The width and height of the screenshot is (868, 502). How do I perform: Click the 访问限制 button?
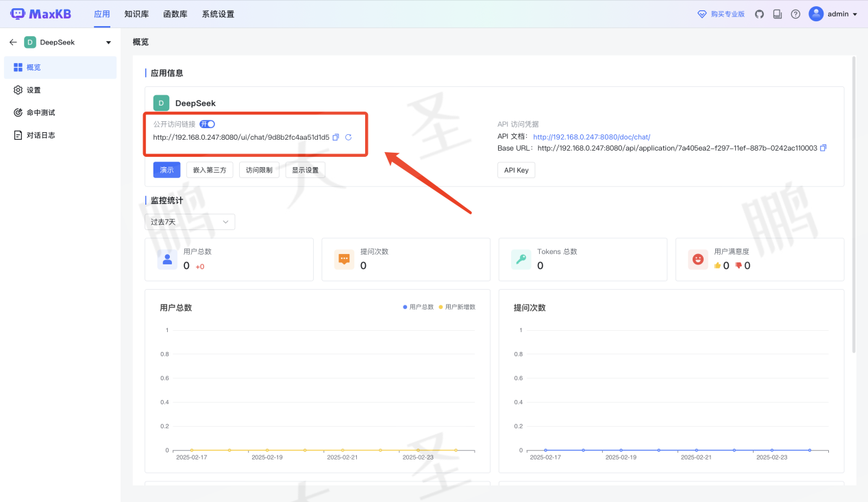point(259,170)
